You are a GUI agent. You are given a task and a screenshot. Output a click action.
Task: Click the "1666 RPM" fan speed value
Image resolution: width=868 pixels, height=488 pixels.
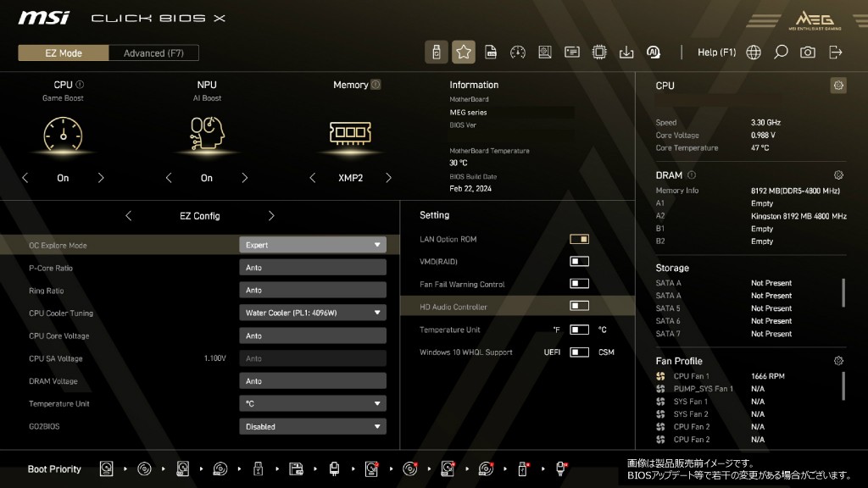[x=768, y=376]
